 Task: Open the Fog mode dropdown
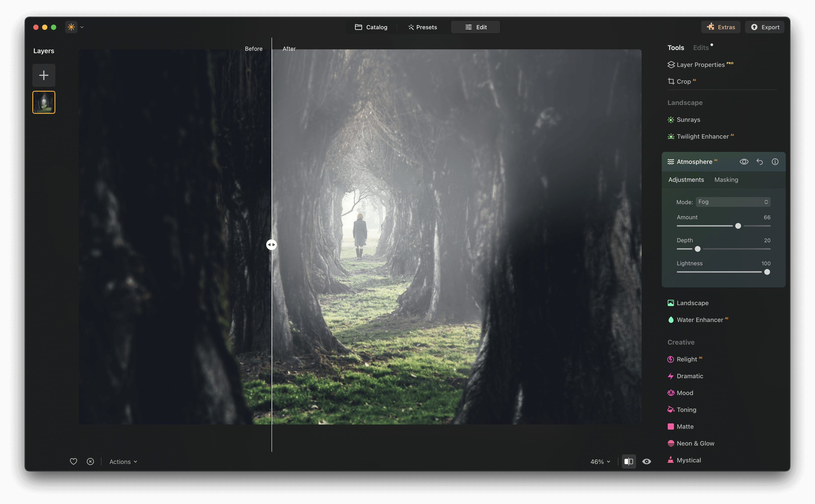point(733,202)
